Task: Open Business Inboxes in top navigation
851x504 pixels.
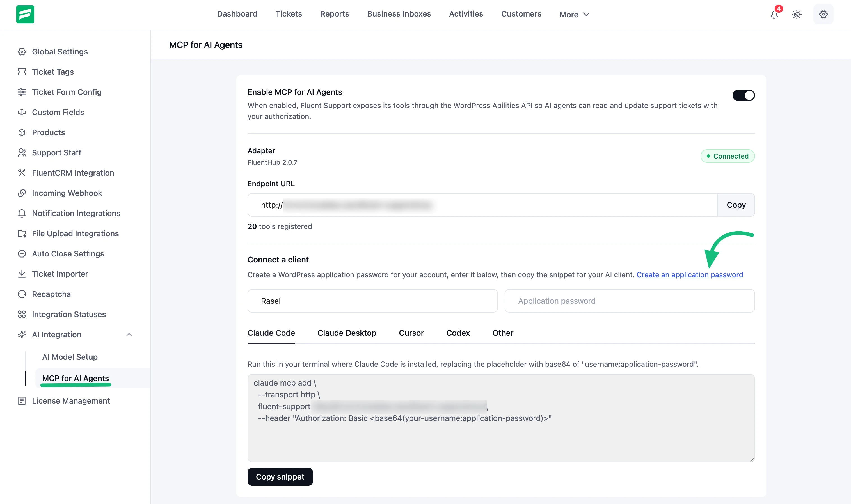Action: pos(399,14)
